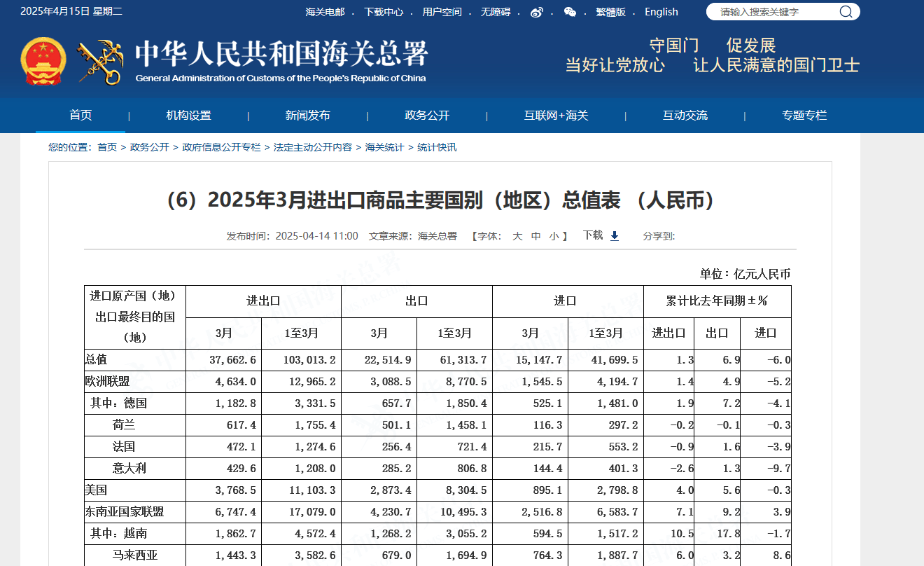Screen dimensions: 924x566
Task: Click the 意大利 row label
Action: click(129, 469)
